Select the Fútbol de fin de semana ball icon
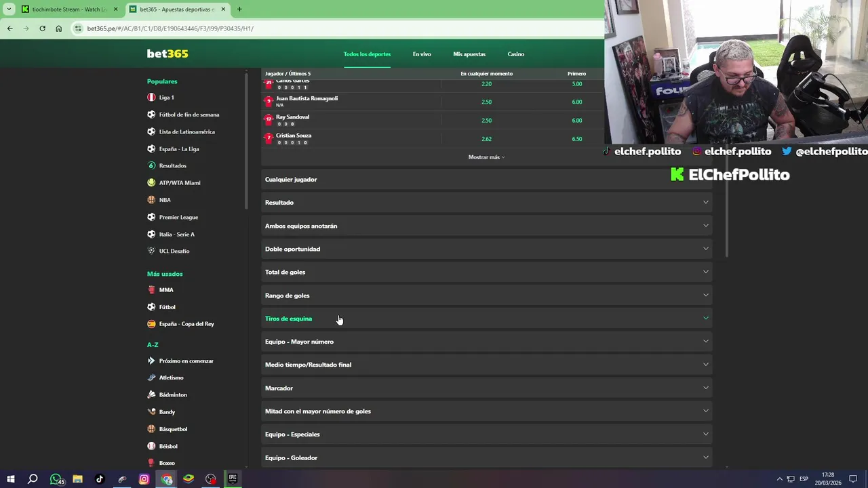This screenshot has height=488, width=868. (151, 115)
